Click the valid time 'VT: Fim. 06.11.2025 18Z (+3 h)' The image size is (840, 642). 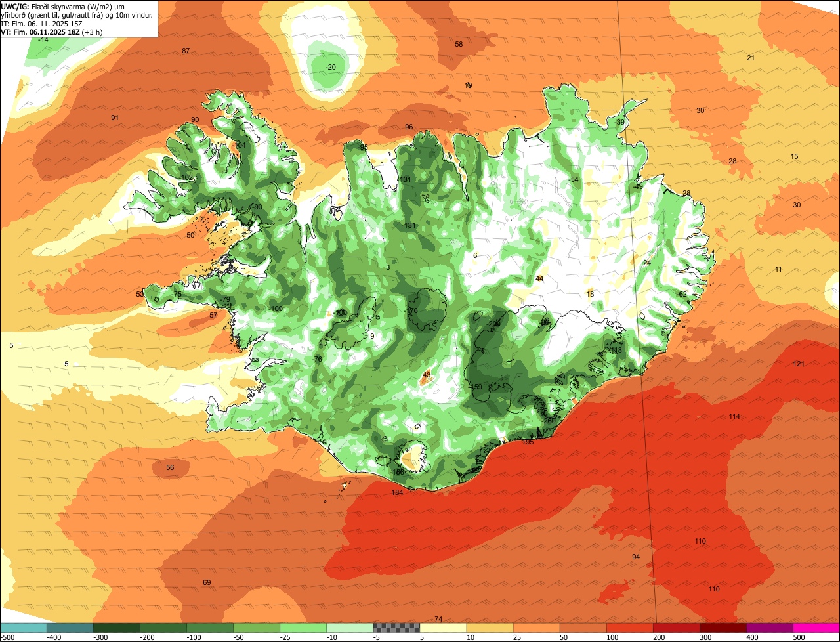[x=51, y=32]
